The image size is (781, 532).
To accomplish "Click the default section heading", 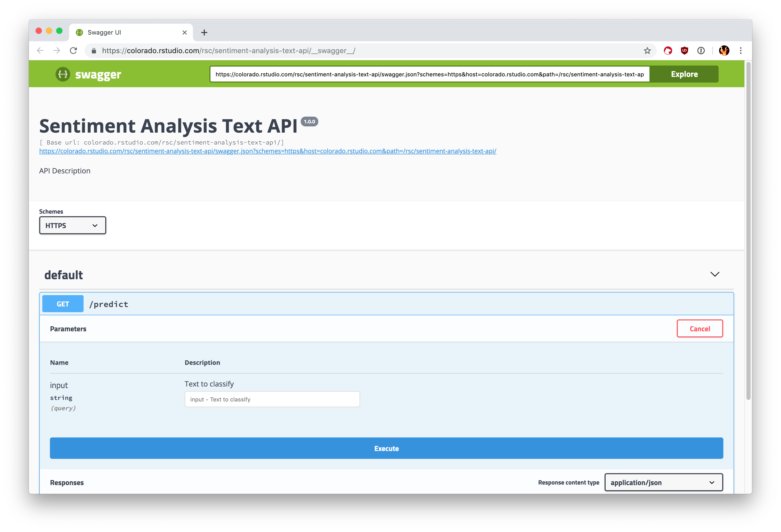I will 63,275.
